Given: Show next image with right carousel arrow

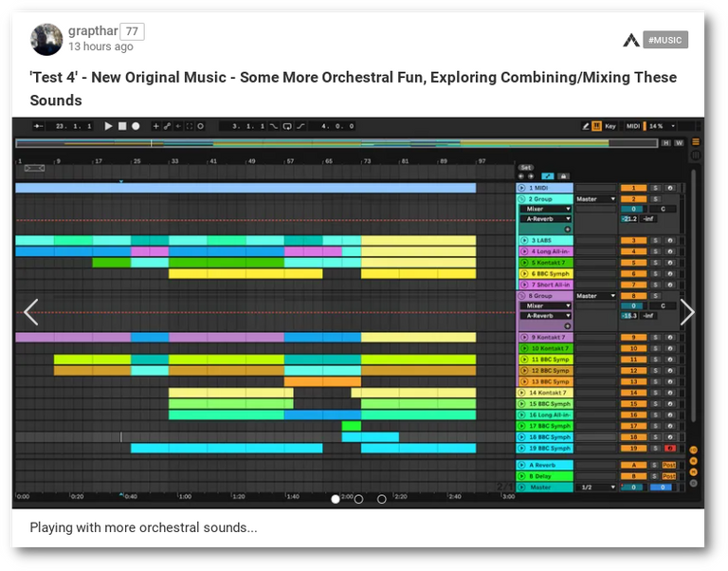Looking at the screenshot, I should (687, 312).
